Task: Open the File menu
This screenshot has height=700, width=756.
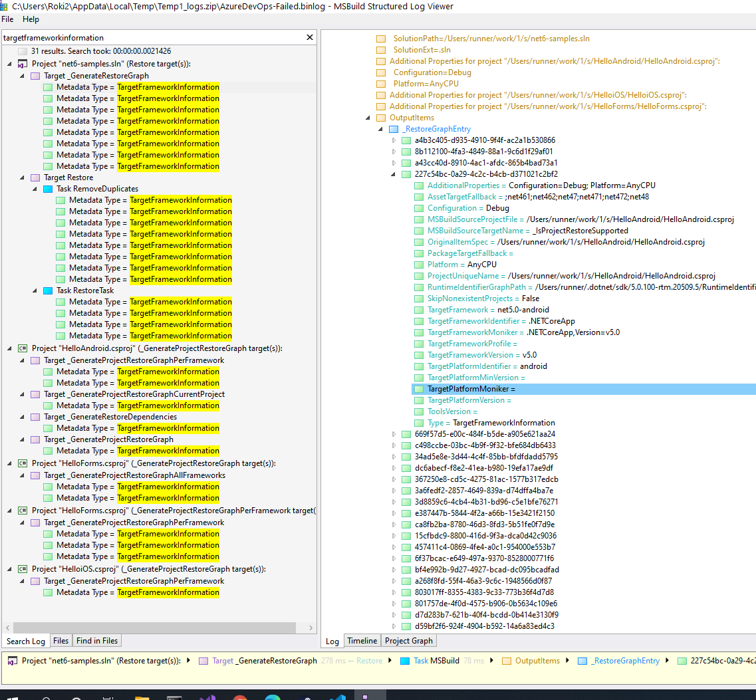Action: (x=8, y=19)
